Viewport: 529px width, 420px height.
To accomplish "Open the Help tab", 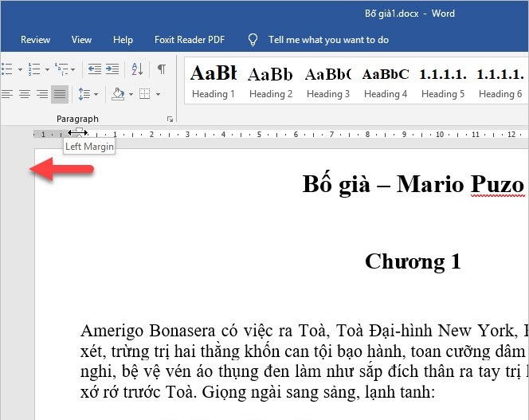I will (123, 40).
